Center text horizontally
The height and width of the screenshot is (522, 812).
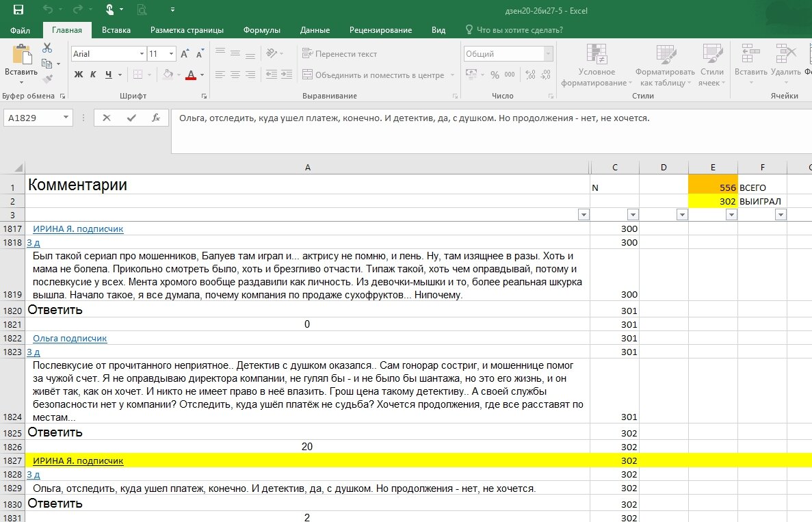point(235,75)
